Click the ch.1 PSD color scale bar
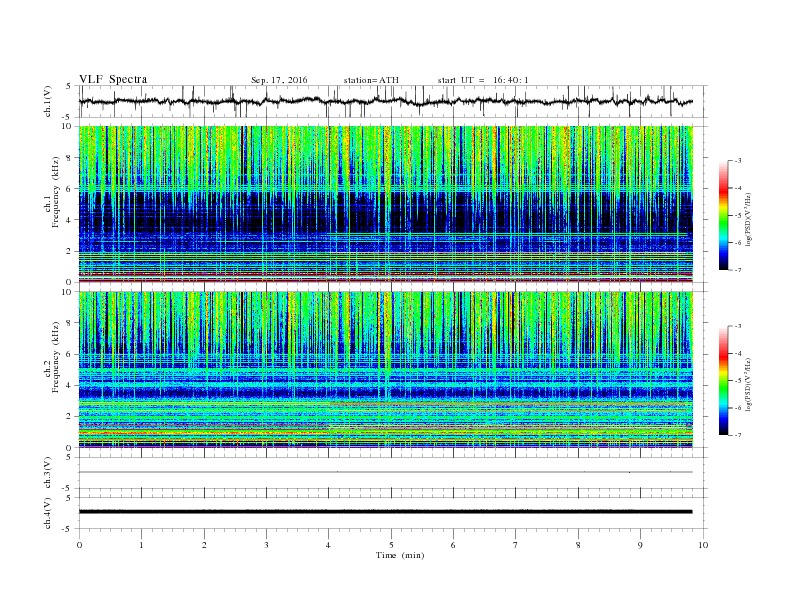Screen dimensions: 792x612 coord(723,215)
